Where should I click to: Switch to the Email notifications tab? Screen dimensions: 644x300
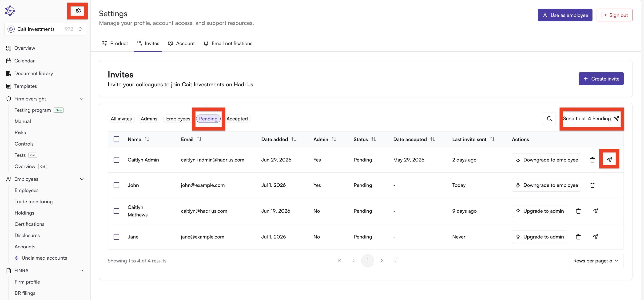click(228, 43)
